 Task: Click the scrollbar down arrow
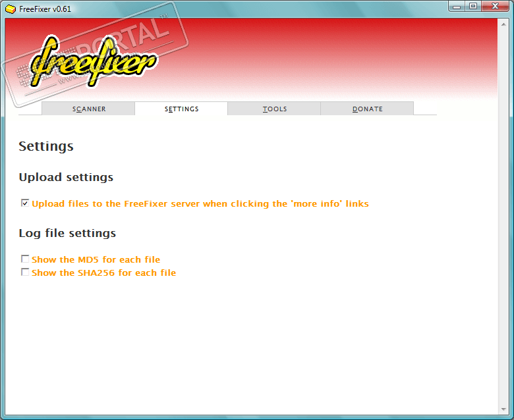503,409
